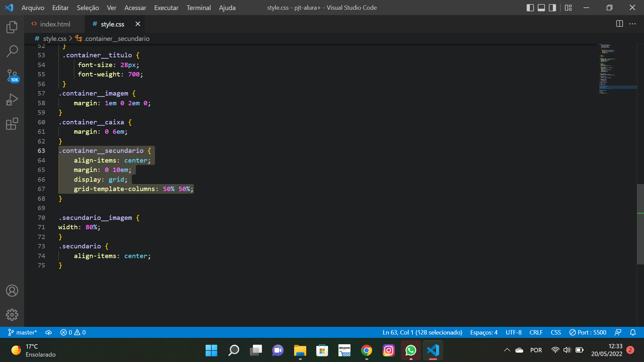The image size is (644, 362).
Task: Open the editor More Actions ellipsis
Action: pos(632,24)
